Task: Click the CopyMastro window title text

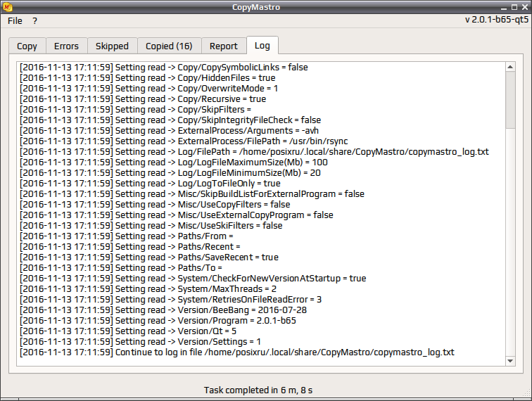Action: [256, 7]
